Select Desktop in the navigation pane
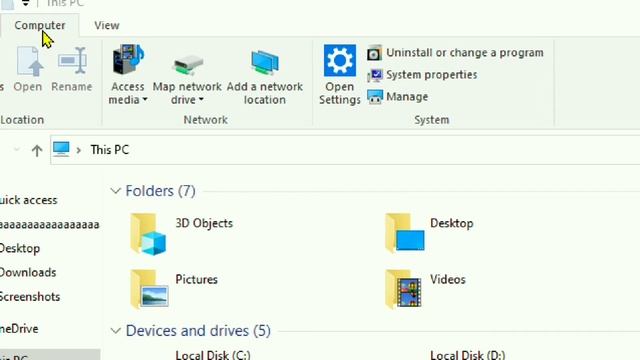This screenshot has height=360, width=640. pos(20,248)
